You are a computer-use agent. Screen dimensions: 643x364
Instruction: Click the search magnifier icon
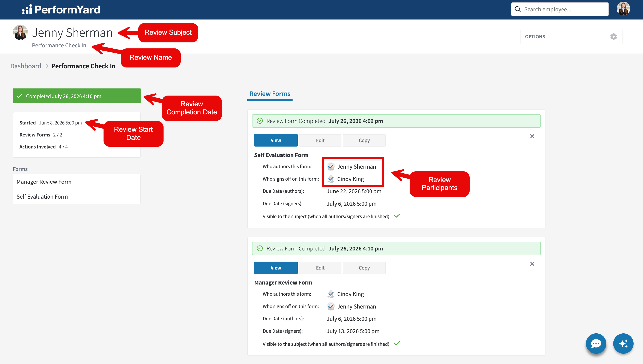coord(518,9)
